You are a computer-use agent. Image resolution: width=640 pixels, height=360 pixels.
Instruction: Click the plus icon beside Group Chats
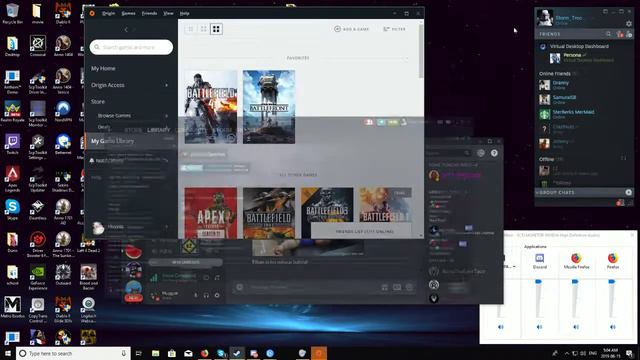(629, 192)
